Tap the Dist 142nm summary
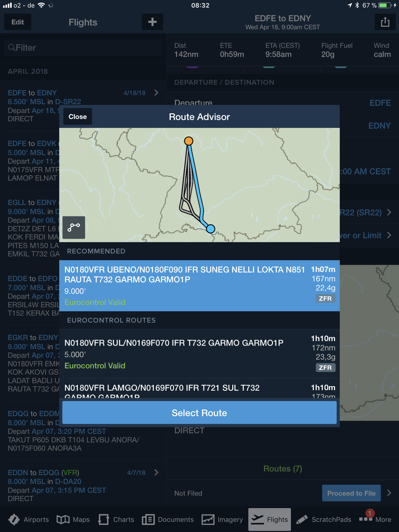The width and height of the screenshot is (399, 532). pyautogui.click(x=186, y=50)
